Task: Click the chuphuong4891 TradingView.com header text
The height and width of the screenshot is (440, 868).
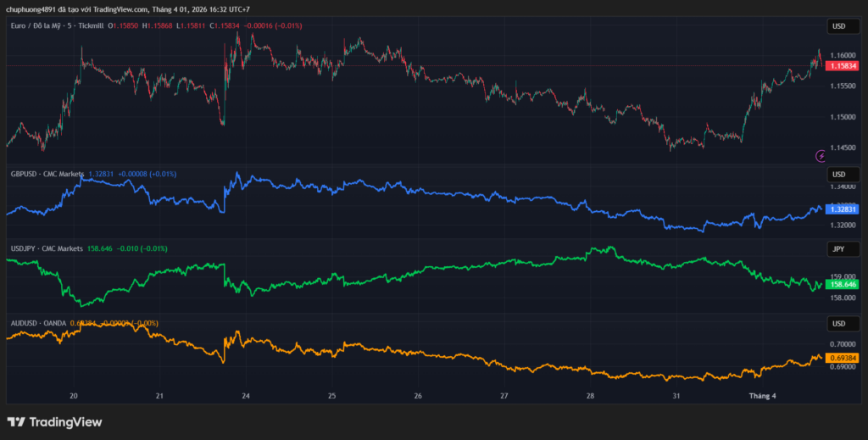Action: click(x=127, y=9)
